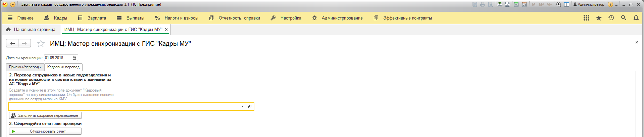Open the calendar icon in the title bar
Viewport: 644px width, 137px height.
(x=524, y=4)
